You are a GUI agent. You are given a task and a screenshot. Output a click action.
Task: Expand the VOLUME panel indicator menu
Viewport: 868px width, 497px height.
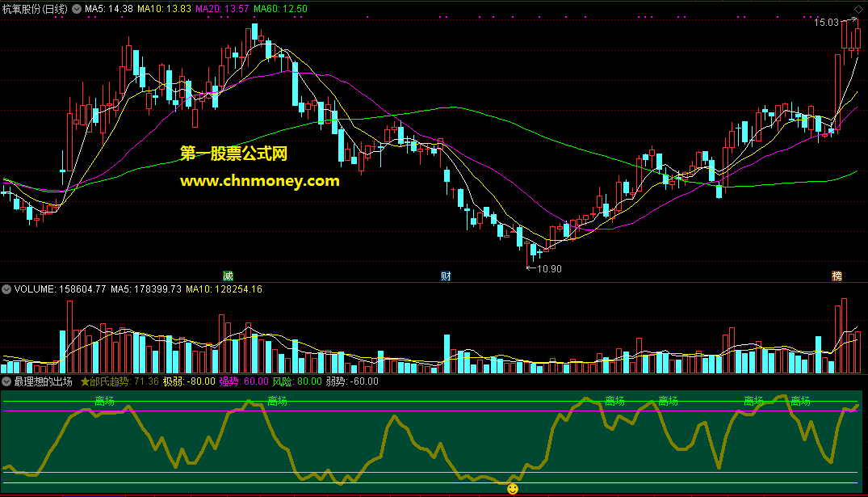(6, 289)
